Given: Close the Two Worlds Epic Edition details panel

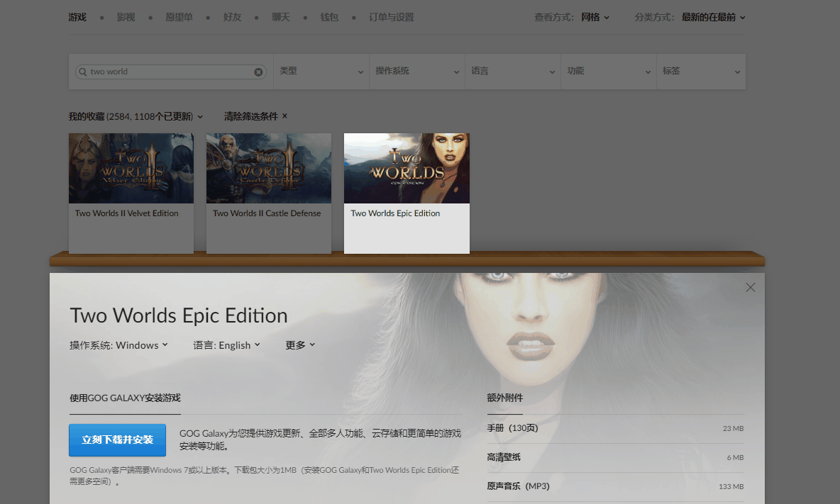Looking at the screenshot, I should 750,287.
